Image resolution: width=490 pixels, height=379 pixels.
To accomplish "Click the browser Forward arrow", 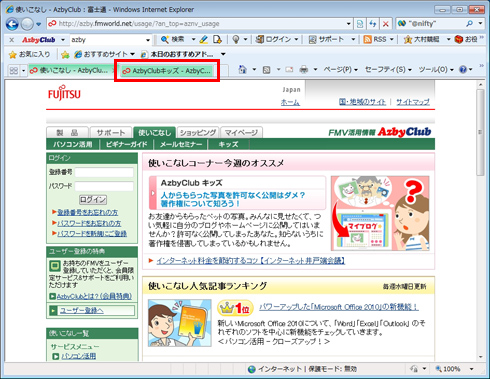I will pyautogui.click(x=27, y=24).
